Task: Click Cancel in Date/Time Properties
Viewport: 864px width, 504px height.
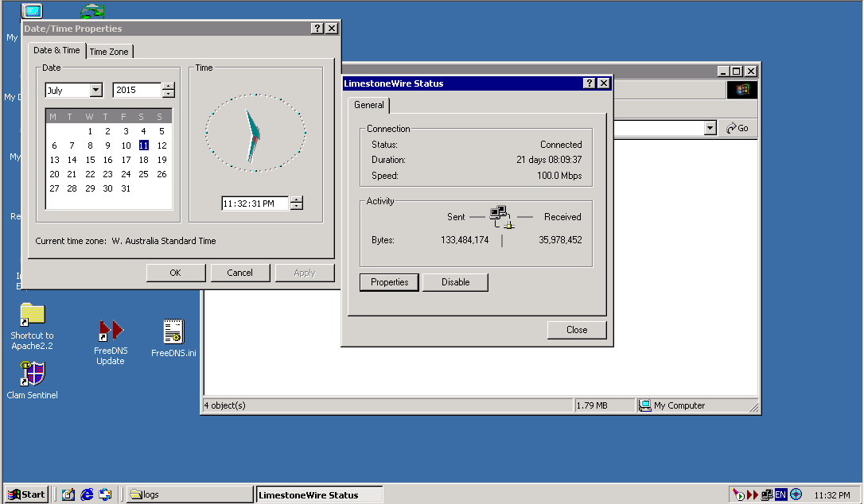Action: click(239, 273)
